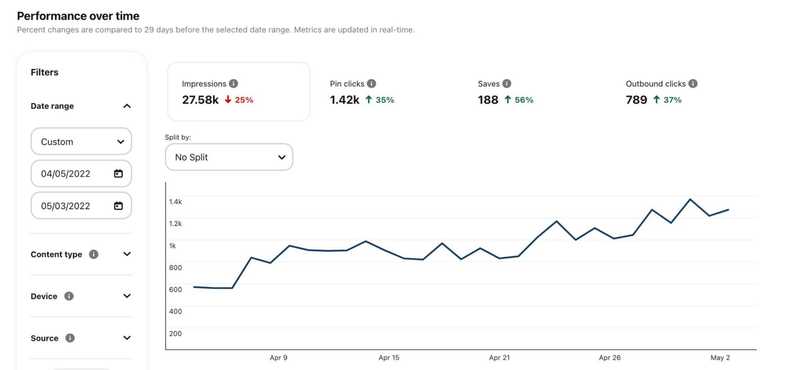Select the Pin clicks metric

click(x=362, y=92)
